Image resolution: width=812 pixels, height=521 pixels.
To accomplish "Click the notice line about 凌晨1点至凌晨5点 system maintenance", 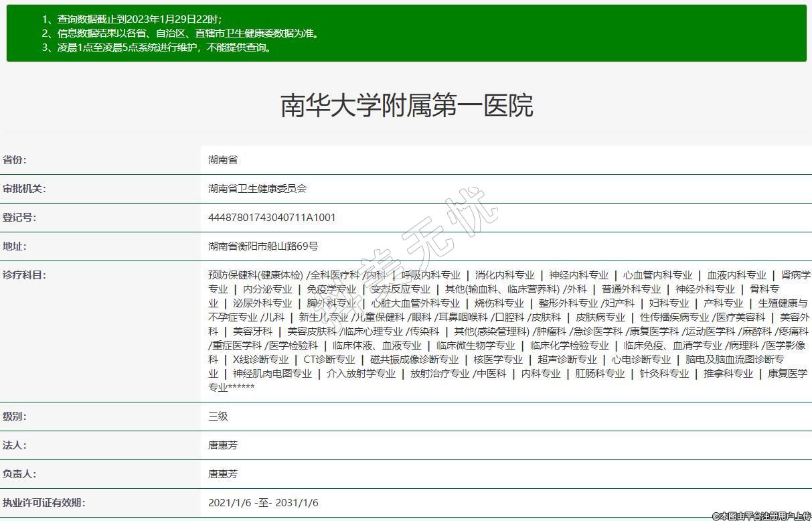I will [157, 48].
